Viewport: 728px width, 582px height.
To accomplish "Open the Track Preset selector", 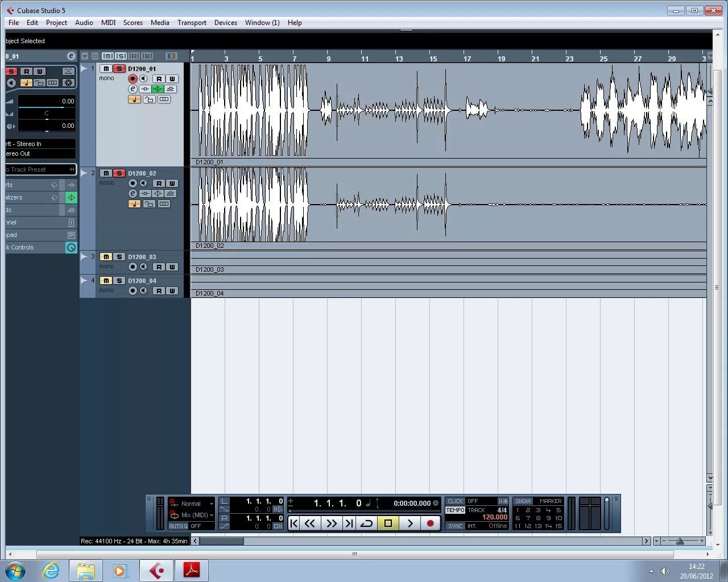I will tap(40, 169).
